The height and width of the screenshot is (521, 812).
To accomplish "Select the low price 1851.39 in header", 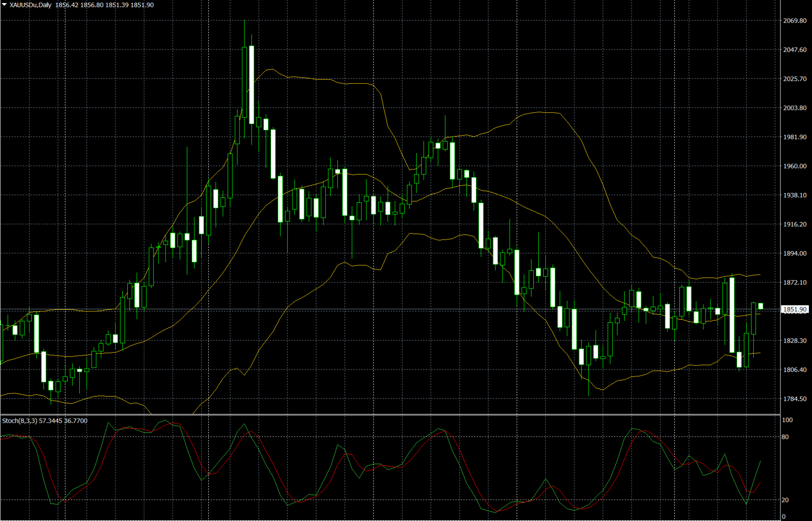I will click(x=117, y=5).
